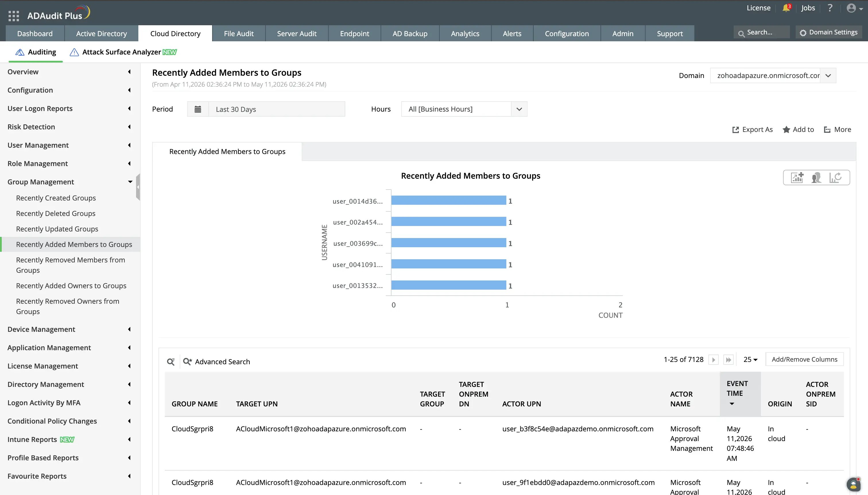
Task: Click the Export As icon
Action: tap(736, 130)
